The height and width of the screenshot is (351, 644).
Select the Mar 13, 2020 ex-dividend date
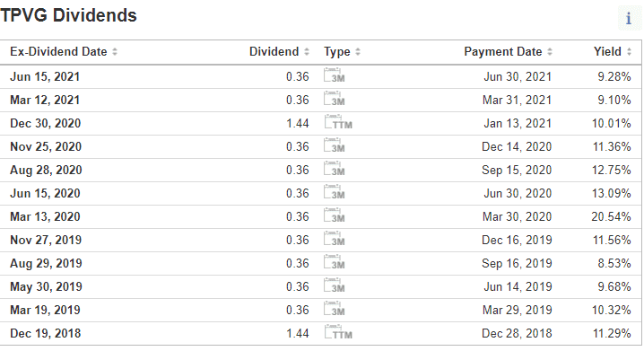(x=45, y=217)
